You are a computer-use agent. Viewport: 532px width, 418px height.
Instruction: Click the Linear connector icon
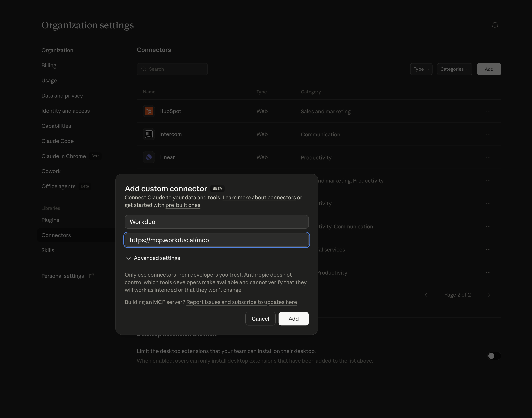tap(149, 157)
